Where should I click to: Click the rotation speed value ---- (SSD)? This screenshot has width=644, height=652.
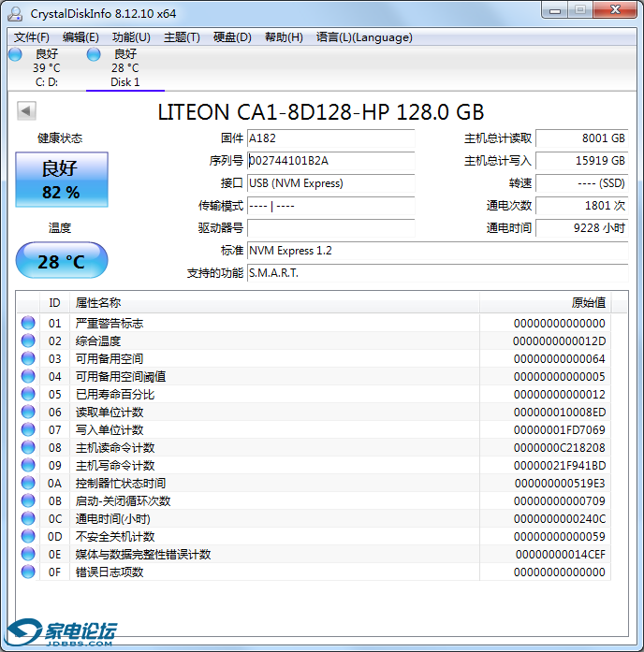[x=581, y=183]
